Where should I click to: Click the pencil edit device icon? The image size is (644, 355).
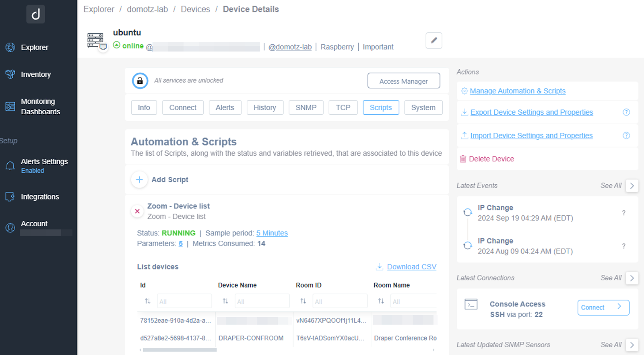[433, 41]
